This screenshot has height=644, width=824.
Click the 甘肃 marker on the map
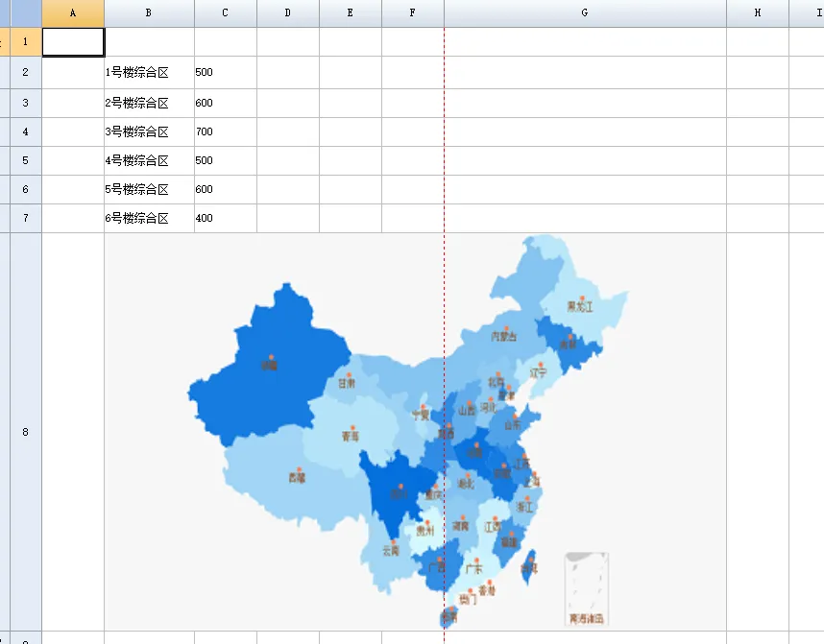[x=347, y=375]
